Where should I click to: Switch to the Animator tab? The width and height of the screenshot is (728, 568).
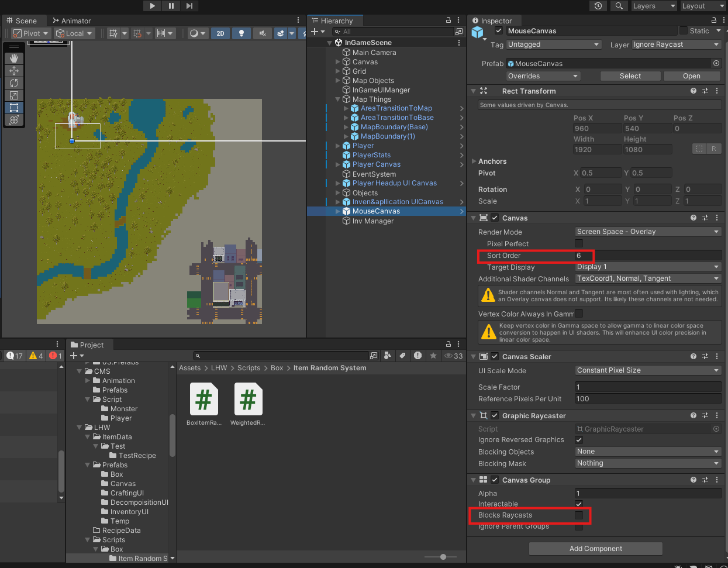[x=72, y=20]
